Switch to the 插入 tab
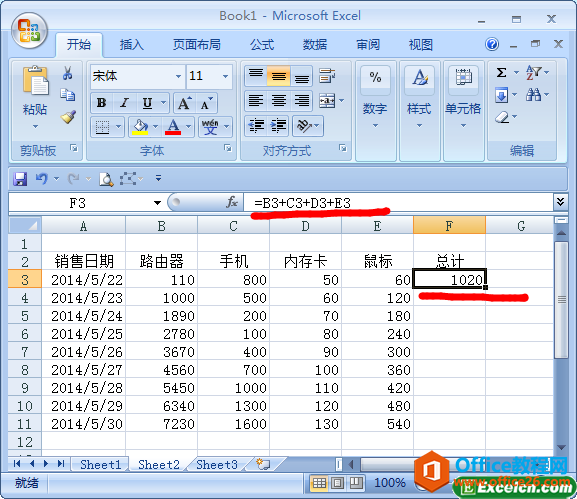The width and height of the screenshot is (577, 499). pyautogui.click(x=131, y=45)
